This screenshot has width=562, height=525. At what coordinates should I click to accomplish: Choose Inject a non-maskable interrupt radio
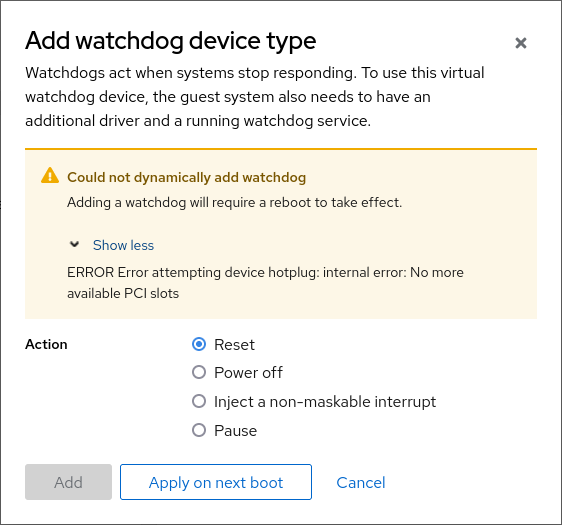pyautogui.click(x=199, y=401)
